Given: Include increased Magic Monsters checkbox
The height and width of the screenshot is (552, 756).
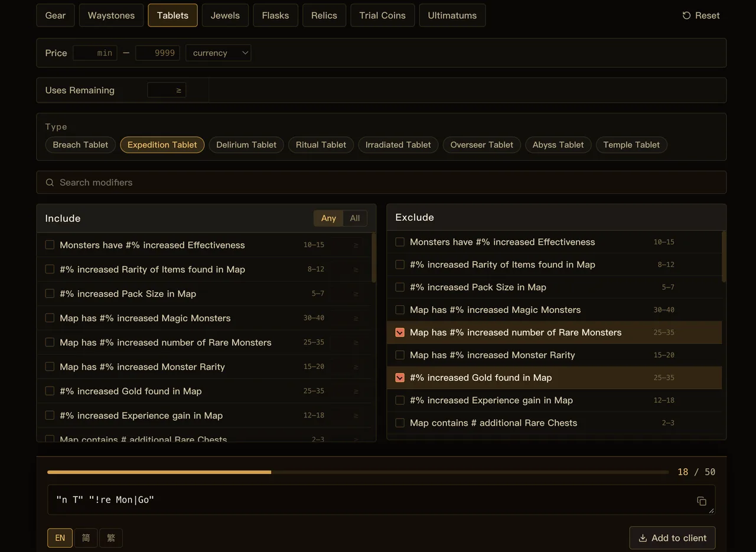Looking at the screenshot, I should pyautogui.click(x=50, y=318).
